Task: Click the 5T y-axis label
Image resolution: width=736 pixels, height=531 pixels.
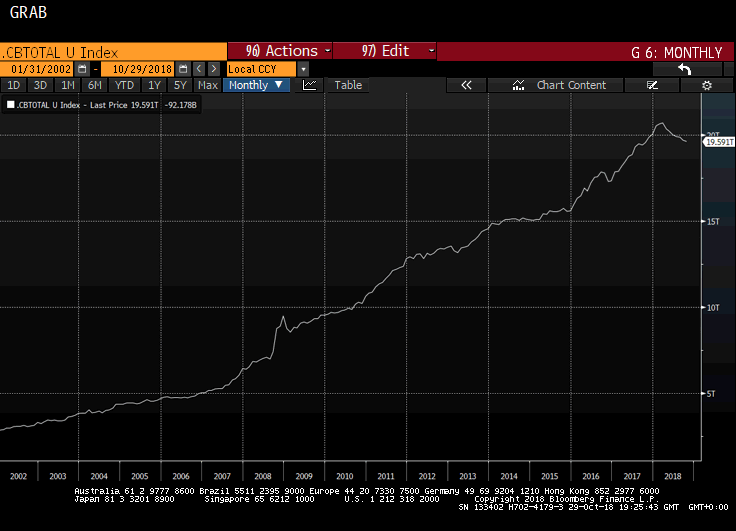Action: (711, 393)
